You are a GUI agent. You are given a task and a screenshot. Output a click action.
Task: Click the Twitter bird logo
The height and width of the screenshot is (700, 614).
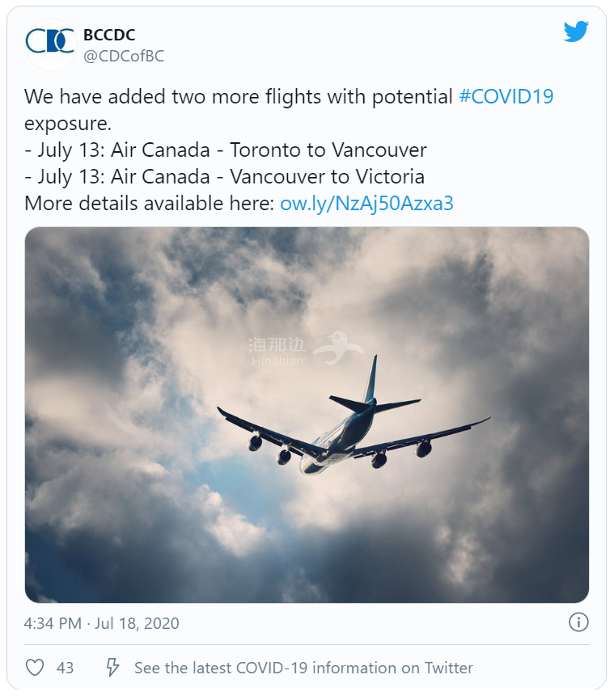575,32
